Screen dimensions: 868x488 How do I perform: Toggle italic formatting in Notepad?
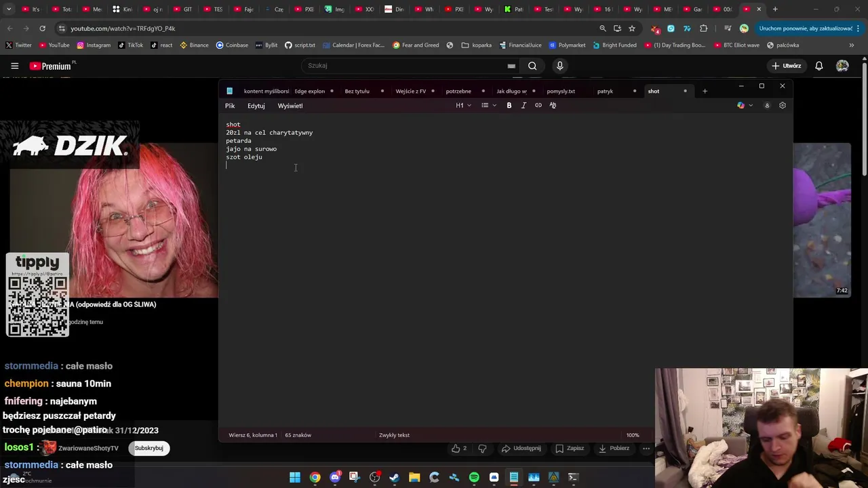tap(524, 105)
